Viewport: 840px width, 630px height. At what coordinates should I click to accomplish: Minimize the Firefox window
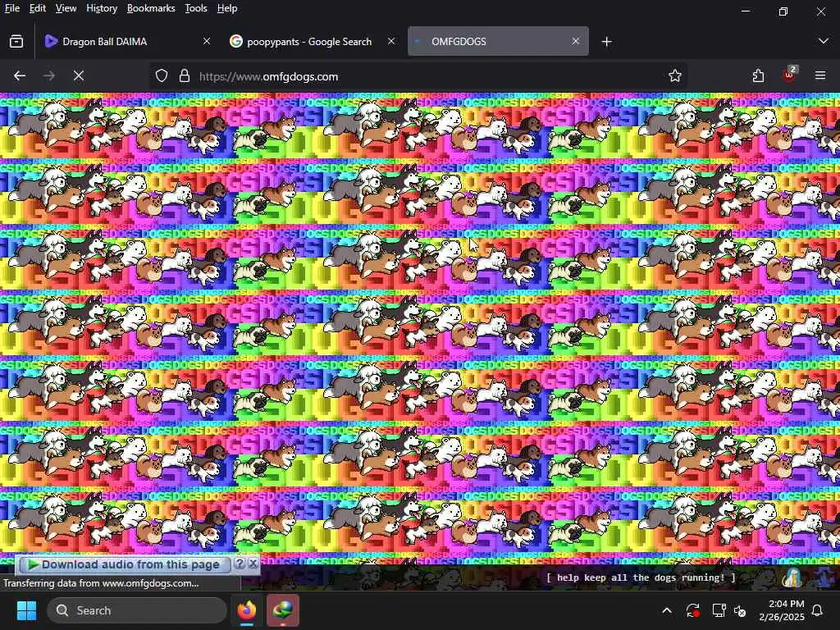click(745, 11)
